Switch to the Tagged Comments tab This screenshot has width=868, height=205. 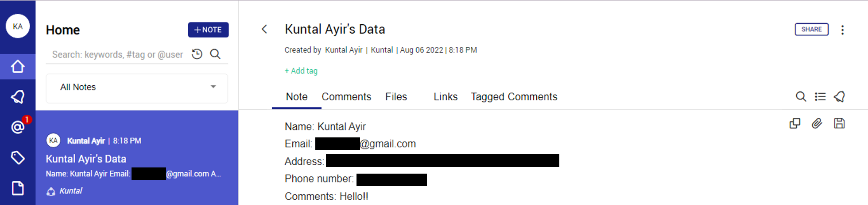(x=514, y=97)
